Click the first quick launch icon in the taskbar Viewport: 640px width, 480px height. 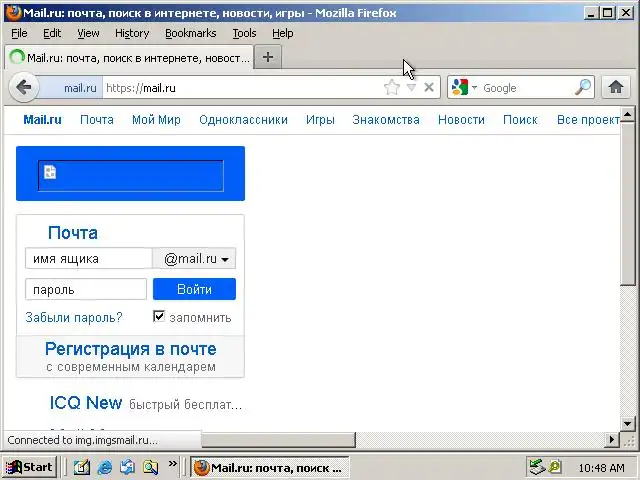click(x=82, y=467)
